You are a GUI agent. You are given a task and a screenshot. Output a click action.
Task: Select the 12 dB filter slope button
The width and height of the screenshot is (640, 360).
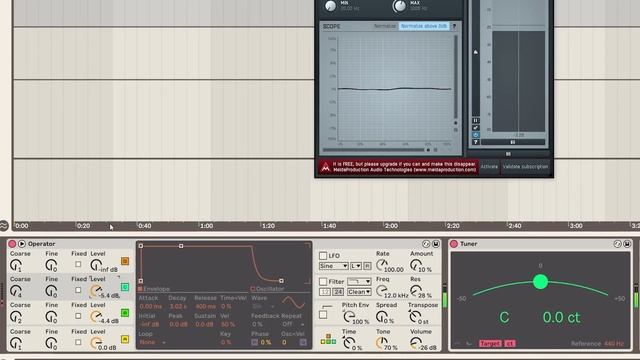[x=325, y=292]
